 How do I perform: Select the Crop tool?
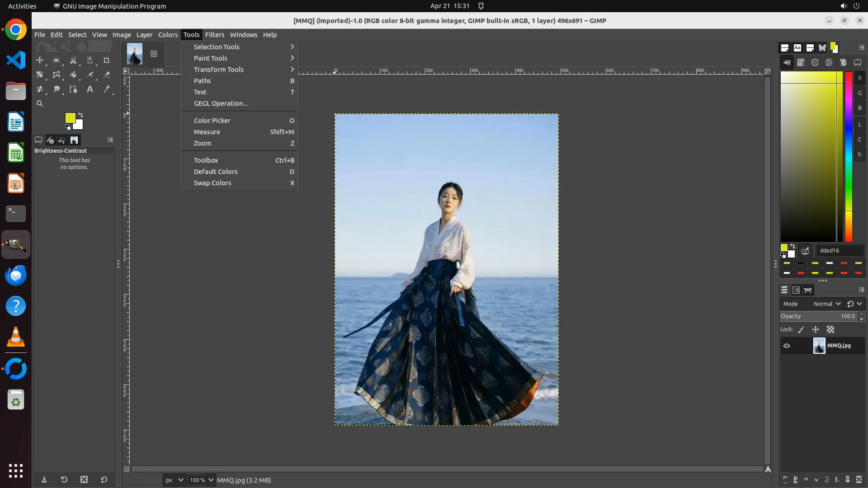[x=106, y=60]
